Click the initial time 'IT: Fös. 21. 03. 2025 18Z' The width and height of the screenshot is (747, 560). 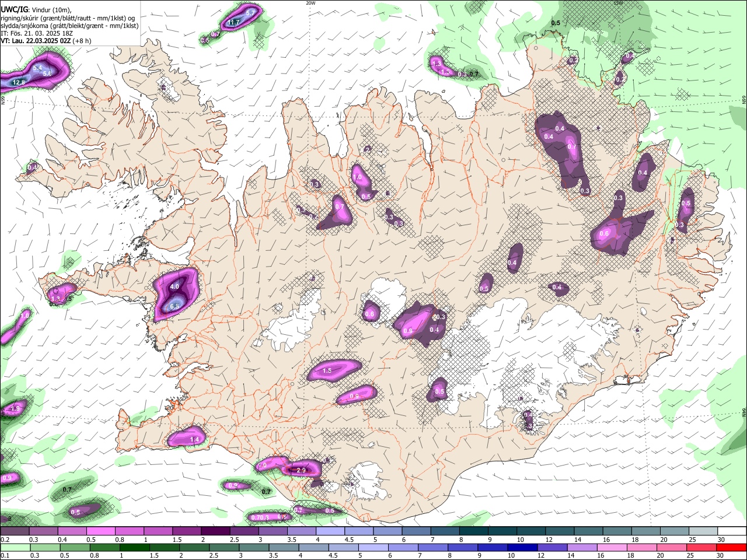click(37, 33)
